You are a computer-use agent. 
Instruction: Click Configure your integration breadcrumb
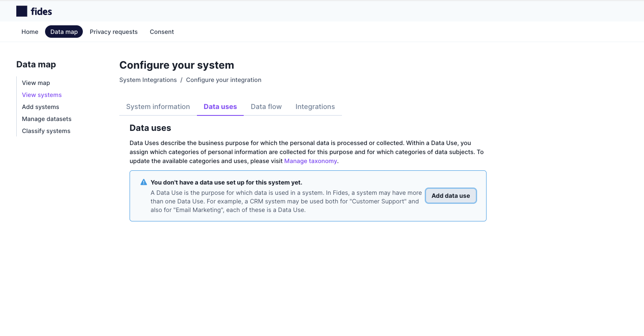click(224, 80)
